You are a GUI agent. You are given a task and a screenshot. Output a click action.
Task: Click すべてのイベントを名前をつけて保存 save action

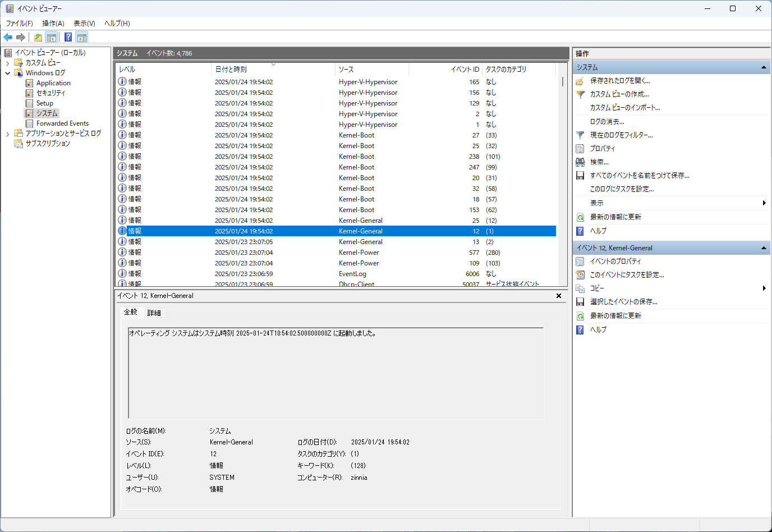pos(639,176)
